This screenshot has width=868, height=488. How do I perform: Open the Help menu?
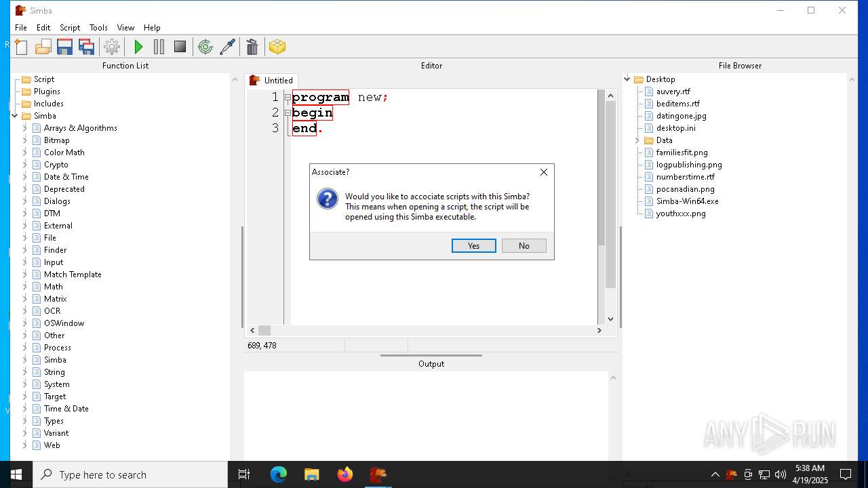(152, 28)
